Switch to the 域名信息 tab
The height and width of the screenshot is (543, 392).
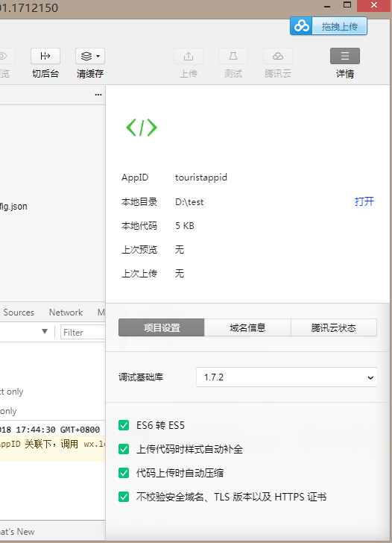click(247, 327)
